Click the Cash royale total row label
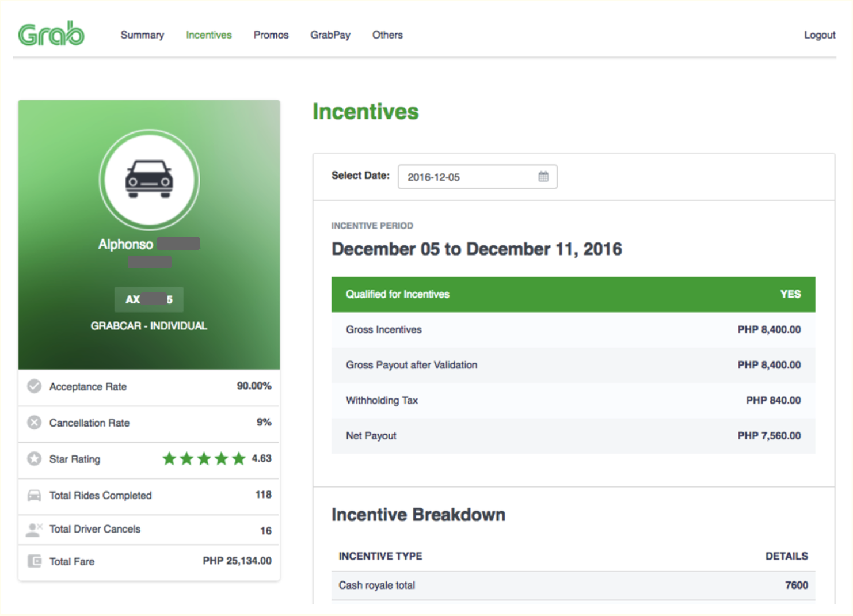Viewport: 853px width, 616px height. click(x=377, y=585)
